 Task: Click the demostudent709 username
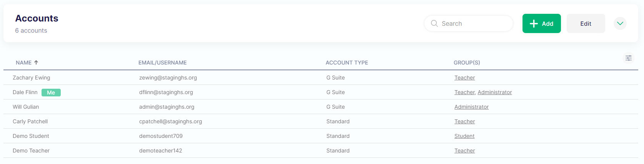(161, 136)
